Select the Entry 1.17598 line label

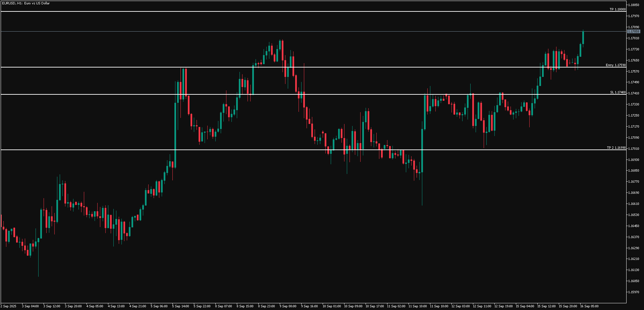(x=615, y=65)
